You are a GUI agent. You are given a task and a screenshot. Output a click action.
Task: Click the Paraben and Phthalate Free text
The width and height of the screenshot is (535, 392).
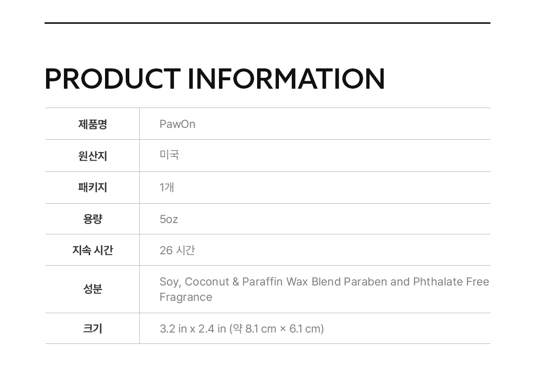pyautogui.click(x=416, y=281)
